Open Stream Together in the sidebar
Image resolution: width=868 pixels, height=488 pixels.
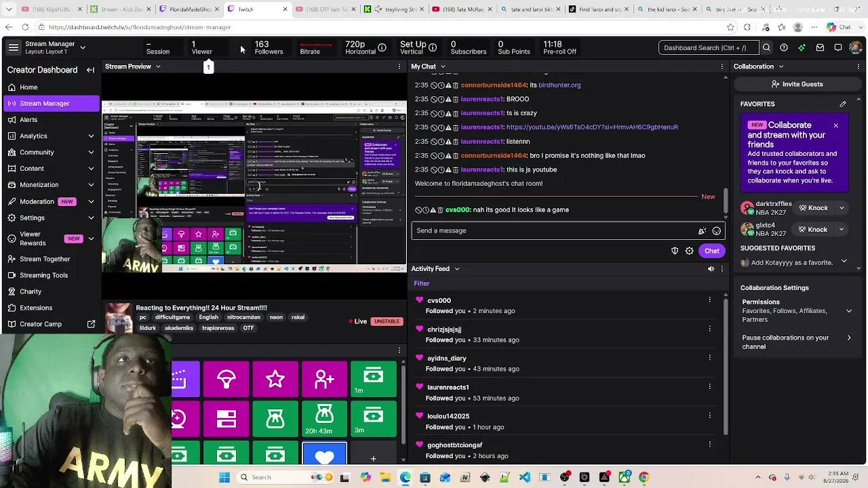(x=51, y=259)
